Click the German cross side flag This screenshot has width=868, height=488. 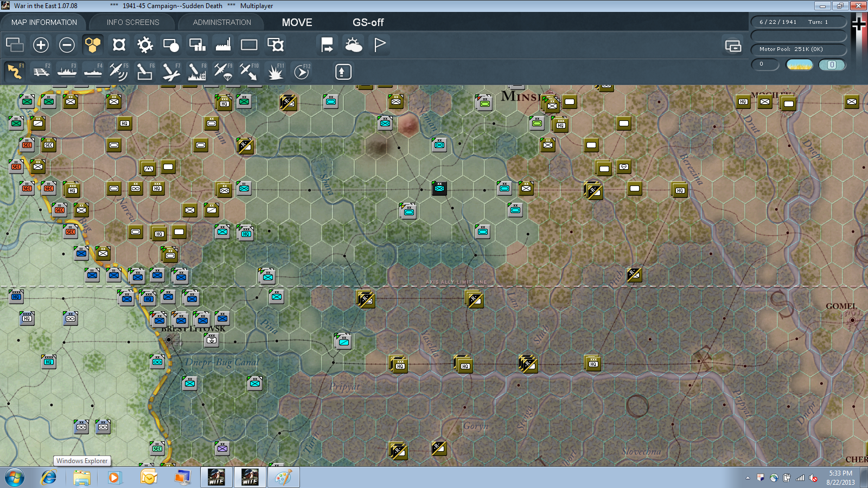click(x=859, y=23)
